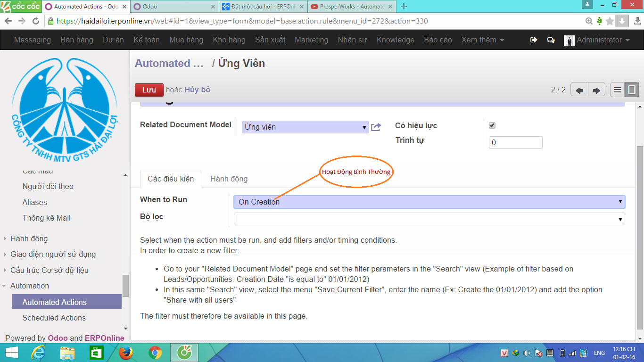Open the Bộ lọc filter dropdown
This screenshot has height=362, width=644.
coord(429,219)
